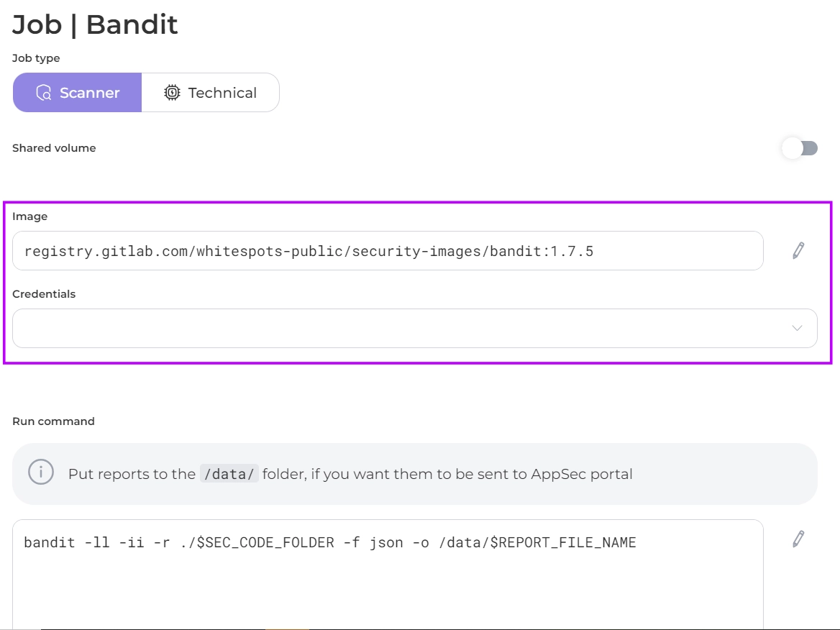The height and width of the screenshot is (630, 840).
Task: Click the info circle icon in hint
Action: pos(41,473)
